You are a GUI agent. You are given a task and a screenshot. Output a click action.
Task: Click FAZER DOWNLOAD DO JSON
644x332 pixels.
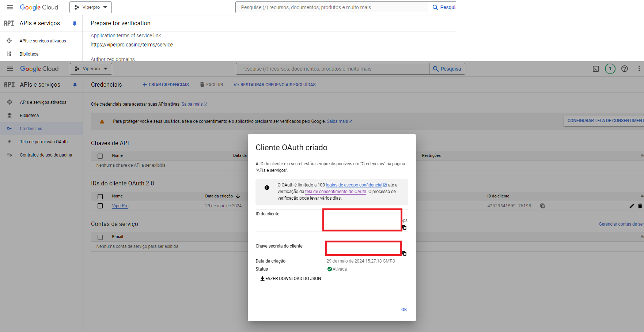(x=291, y=279)
